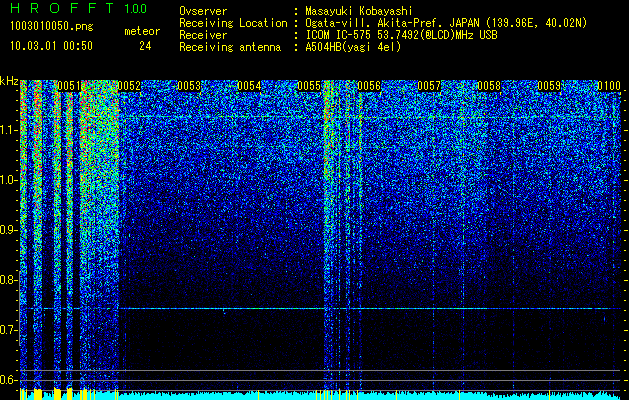Image resolution: width=629 pixels, height=400 pixels.
Task: Click the 0056 time marker
Action: (369, 86)
